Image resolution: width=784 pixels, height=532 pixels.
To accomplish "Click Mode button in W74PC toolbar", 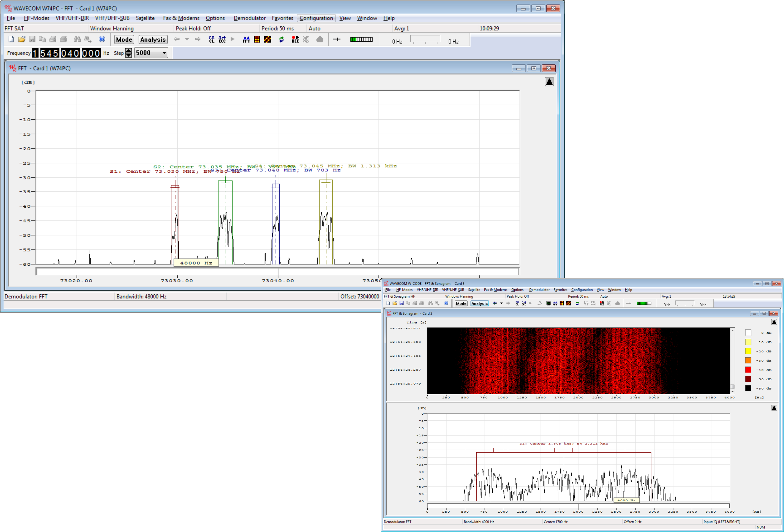I will coord(124,40).
